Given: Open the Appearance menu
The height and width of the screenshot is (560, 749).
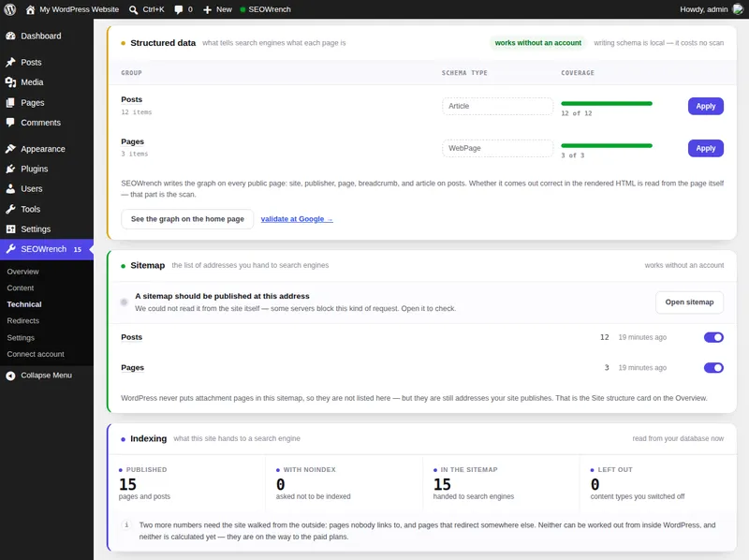Looking at the screenshot, I should [x=43, y=149].
